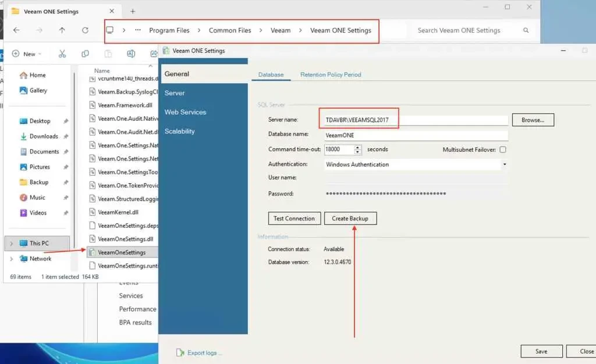The height and width of the screenshot is (364, 596).
Task: Rename the selected file
Action: [x=131, y=54]
